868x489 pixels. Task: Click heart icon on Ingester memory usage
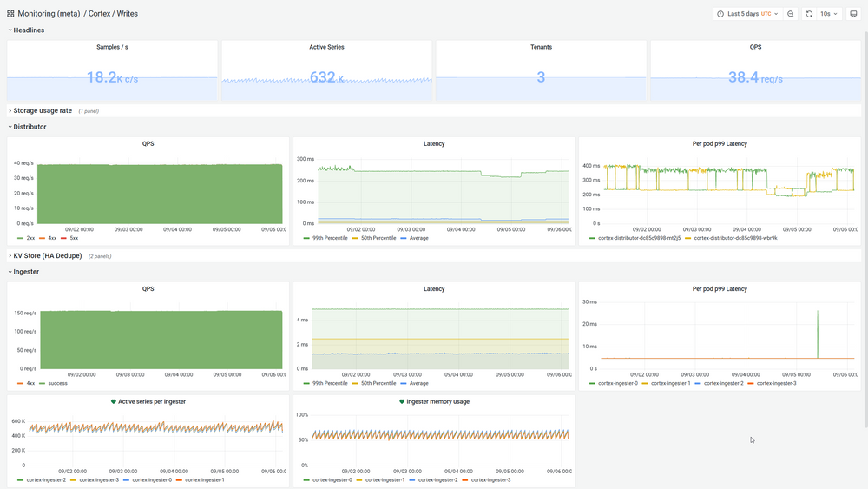coord(402,401)
